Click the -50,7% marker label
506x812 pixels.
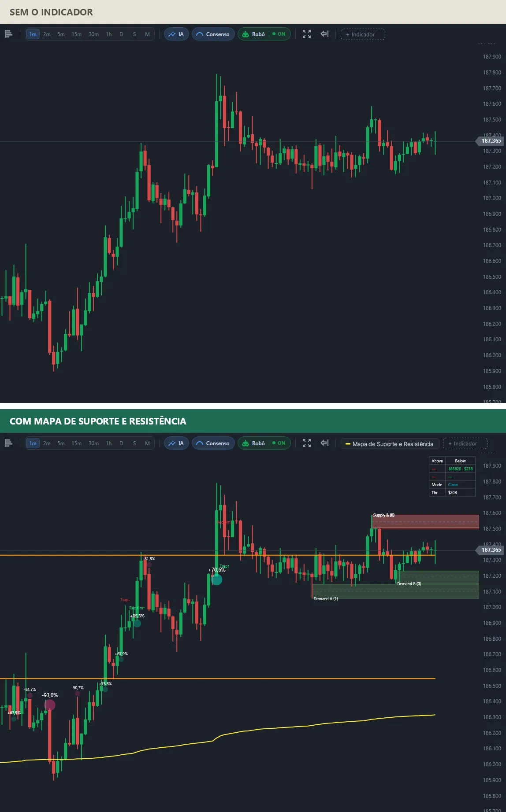pyautogui.click(x=78, y=688)
